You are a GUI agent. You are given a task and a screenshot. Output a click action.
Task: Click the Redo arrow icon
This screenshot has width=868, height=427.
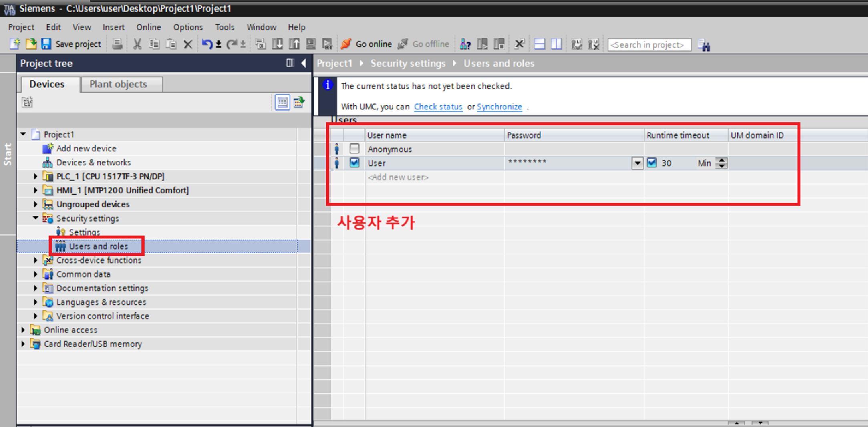[232, 44]
